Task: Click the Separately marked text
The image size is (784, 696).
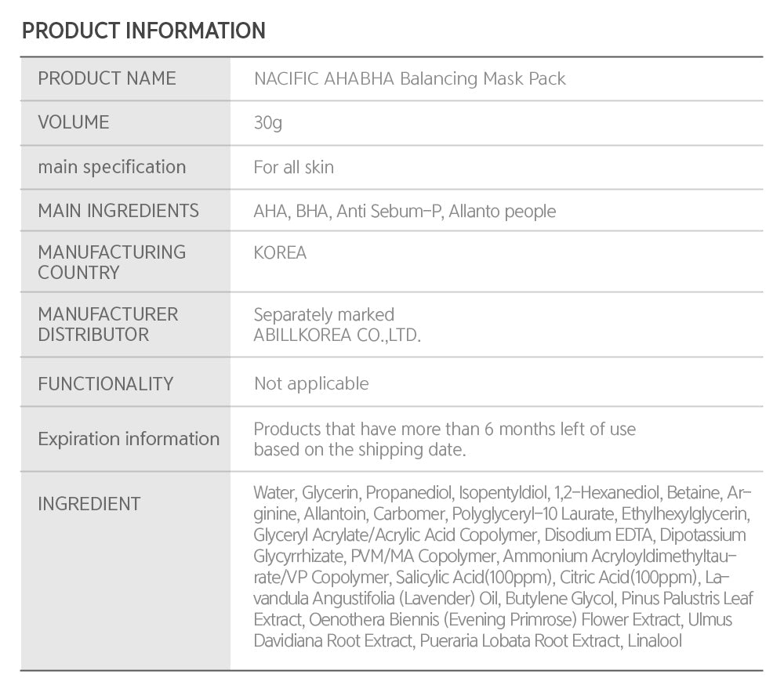Action: tap(324, 314)
